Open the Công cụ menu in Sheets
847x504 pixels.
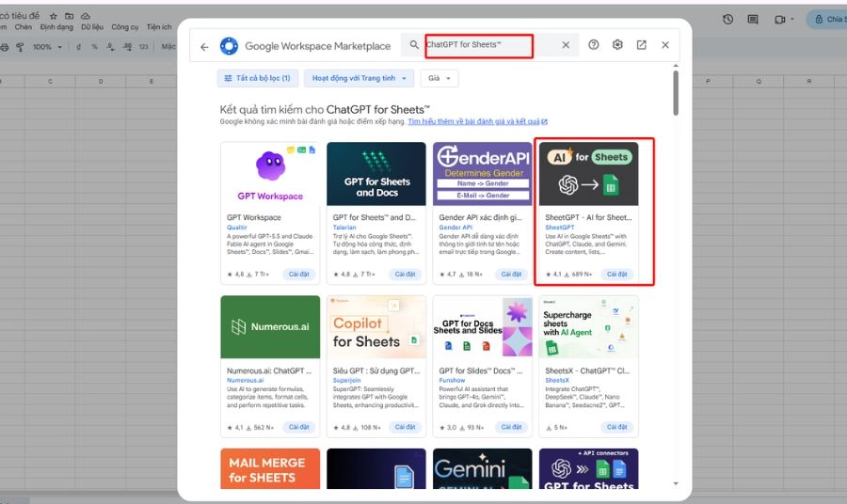pyautogui.click(x=125, y=27)
